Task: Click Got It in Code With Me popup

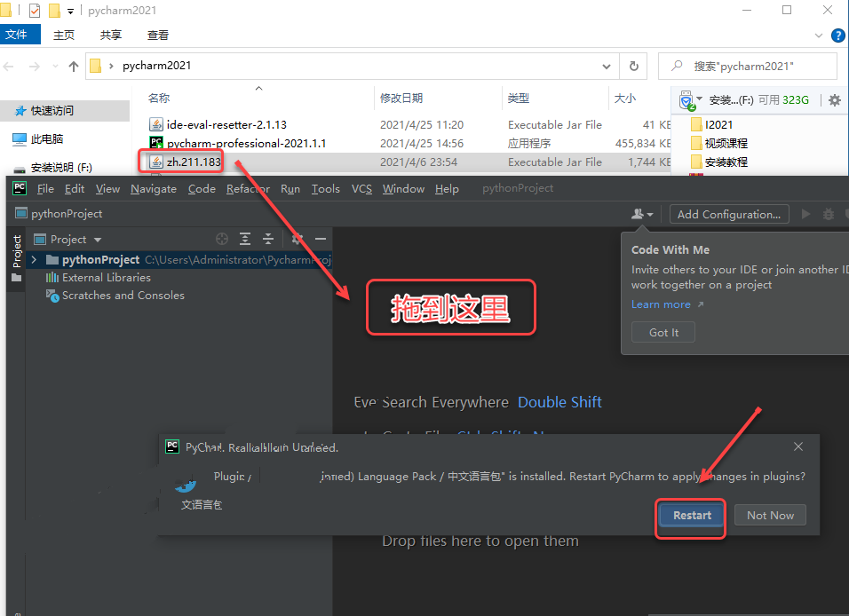Action: 663,332
